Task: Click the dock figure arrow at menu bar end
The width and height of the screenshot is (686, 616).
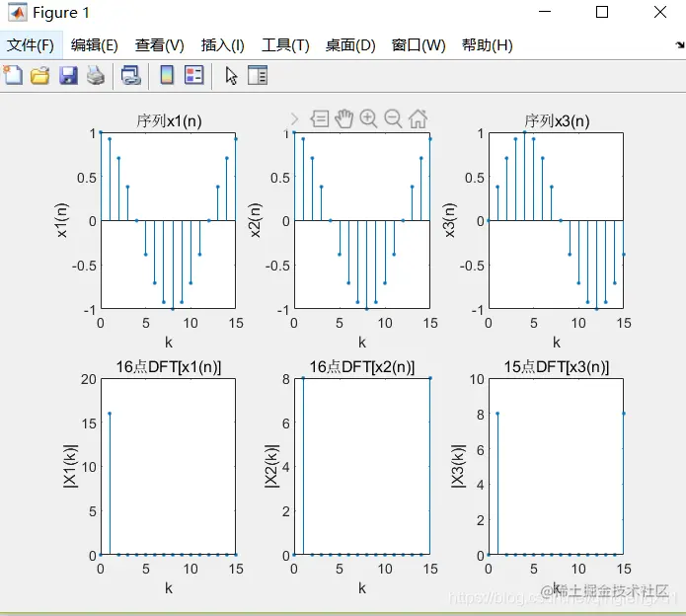Action: pyautogui.click(x=679, y=44)
